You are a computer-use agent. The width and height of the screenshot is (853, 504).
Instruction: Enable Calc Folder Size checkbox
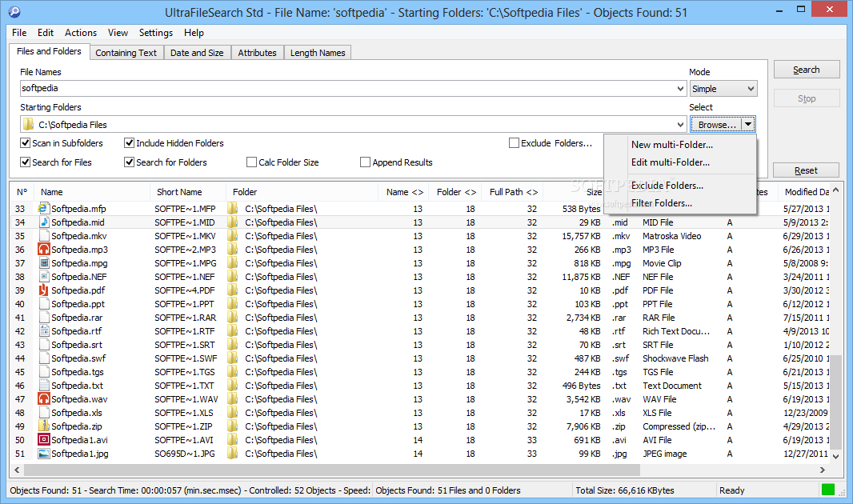pyautogui.click(x=251, y=162)
